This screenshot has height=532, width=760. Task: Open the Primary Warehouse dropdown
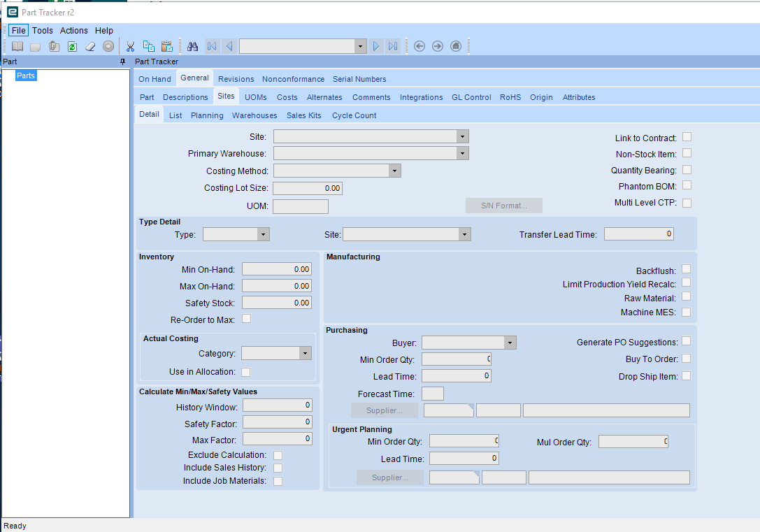click(x=462, y=154)
